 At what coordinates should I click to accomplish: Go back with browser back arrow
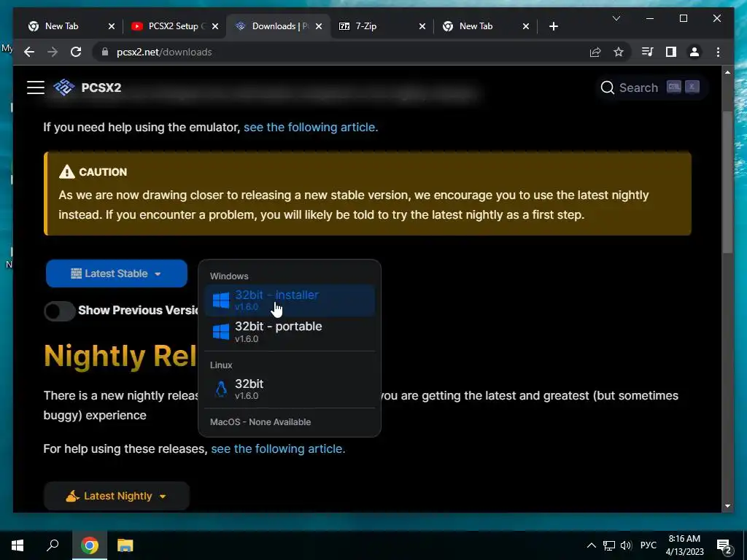29,52
